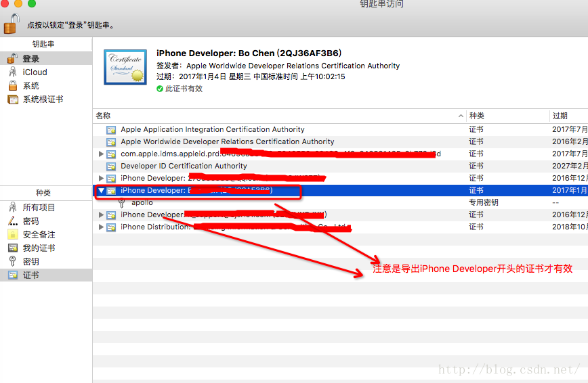The height and width of the screenshot is (383, 588).
Task: Select Developer ID Certification Authority row
Action: pyautogui.click(x=341, y=166)
